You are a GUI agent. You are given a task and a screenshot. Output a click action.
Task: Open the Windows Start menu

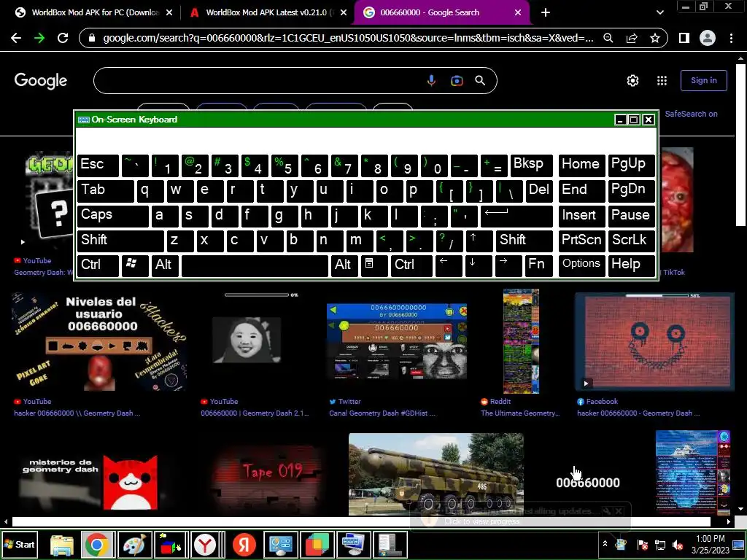pyautogui.click(x=20, y=544)
